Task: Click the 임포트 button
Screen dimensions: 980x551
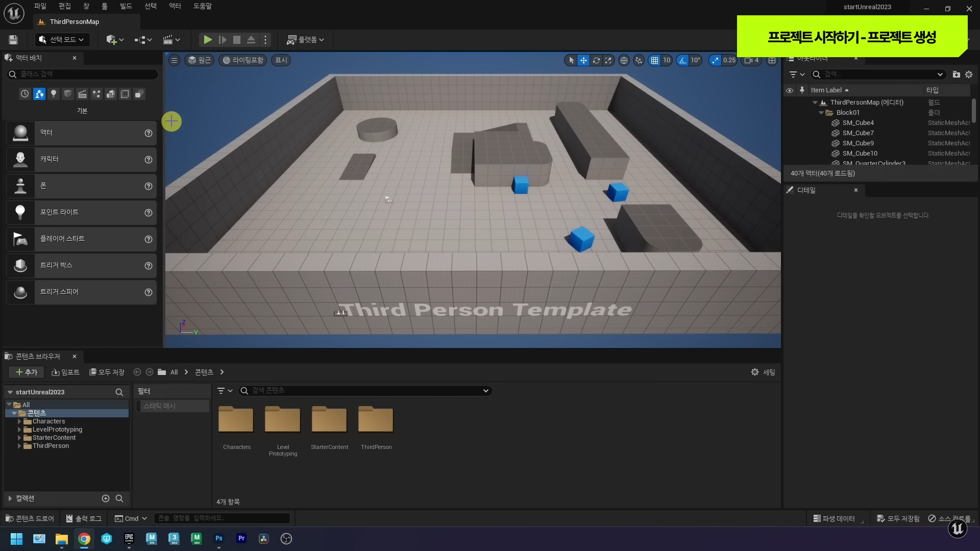Action: coord(66,372)
